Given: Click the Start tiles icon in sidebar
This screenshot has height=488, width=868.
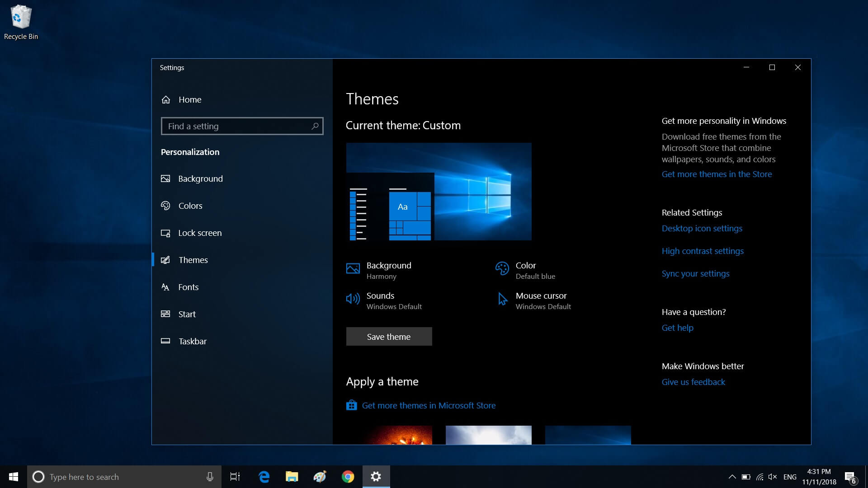Looking at the screenshot, I should [165, 314].
